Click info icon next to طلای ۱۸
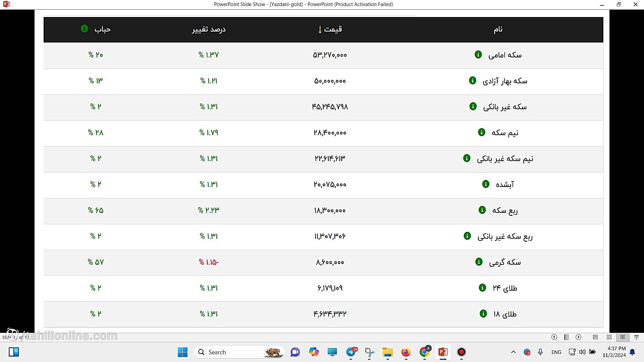644x362 pixels. (x=483, y=313)
